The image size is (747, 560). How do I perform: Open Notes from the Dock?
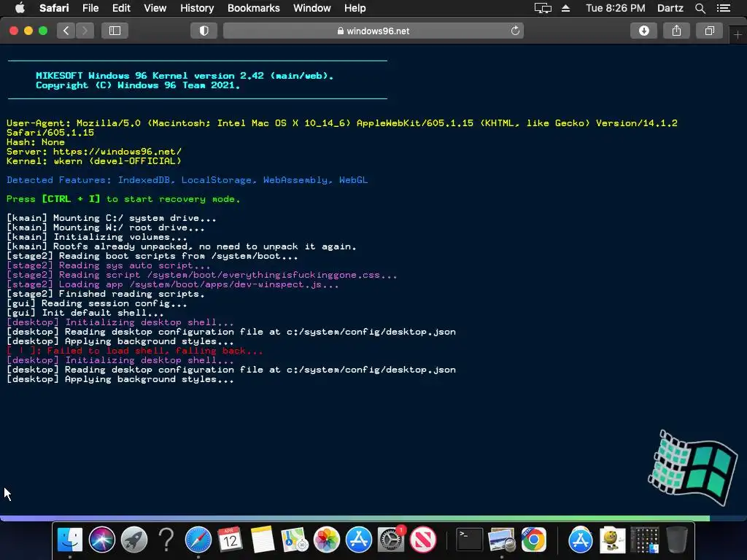coord(262,540)
